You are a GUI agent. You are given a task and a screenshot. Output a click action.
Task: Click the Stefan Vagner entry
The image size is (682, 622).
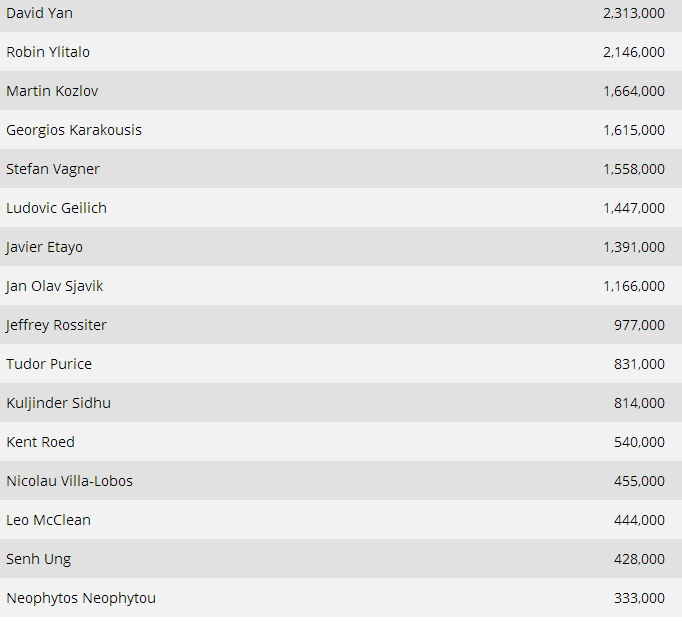coord(53,169)
